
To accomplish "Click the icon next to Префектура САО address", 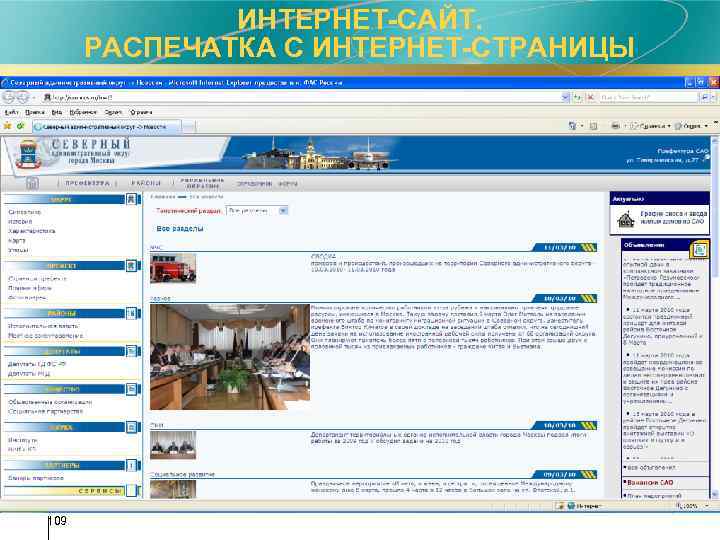I will (x=707, y=157).
